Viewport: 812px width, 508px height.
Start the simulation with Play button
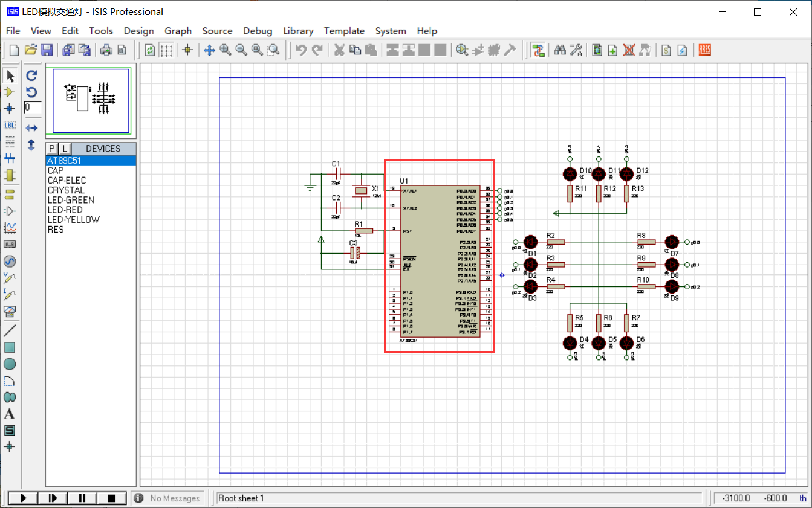pyautogui.click(x=24, y=498)
